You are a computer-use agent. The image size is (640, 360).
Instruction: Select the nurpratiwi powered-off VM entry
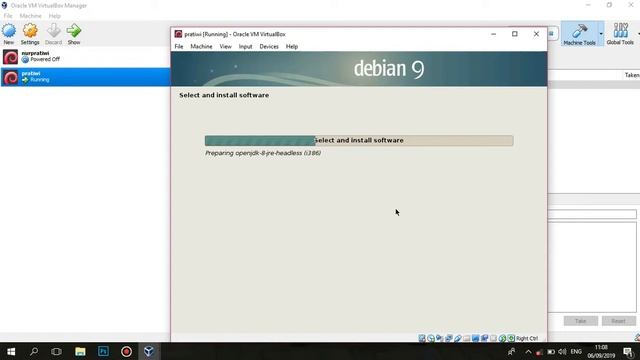pyautogui.click(x=85, y=57)
